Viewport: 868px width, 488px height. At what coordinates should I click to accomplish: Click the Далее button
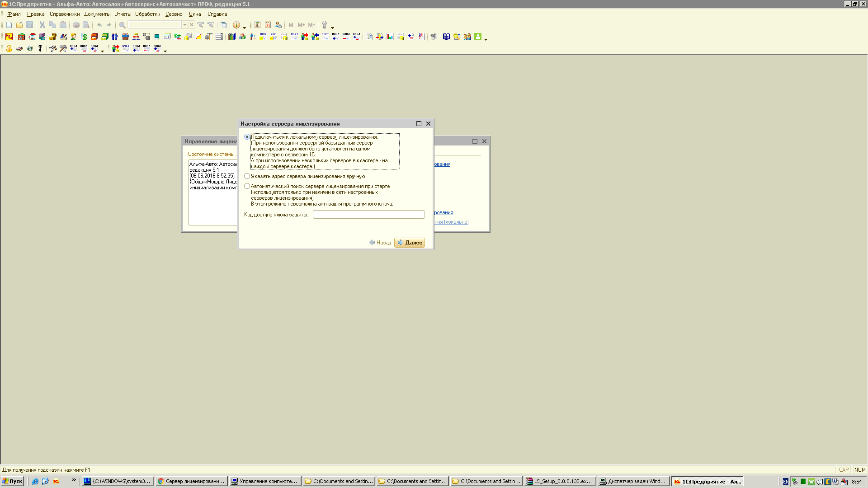pos(410,243)
